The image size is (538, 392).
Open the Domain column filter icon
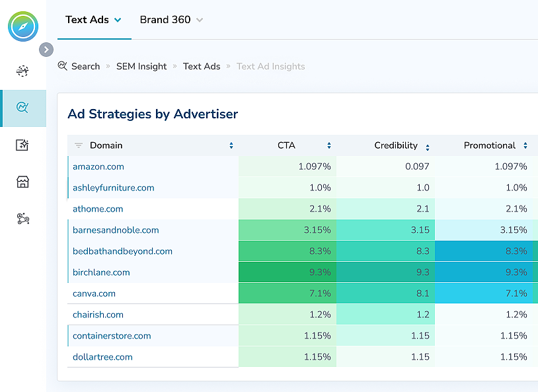(x=79, y=145)
